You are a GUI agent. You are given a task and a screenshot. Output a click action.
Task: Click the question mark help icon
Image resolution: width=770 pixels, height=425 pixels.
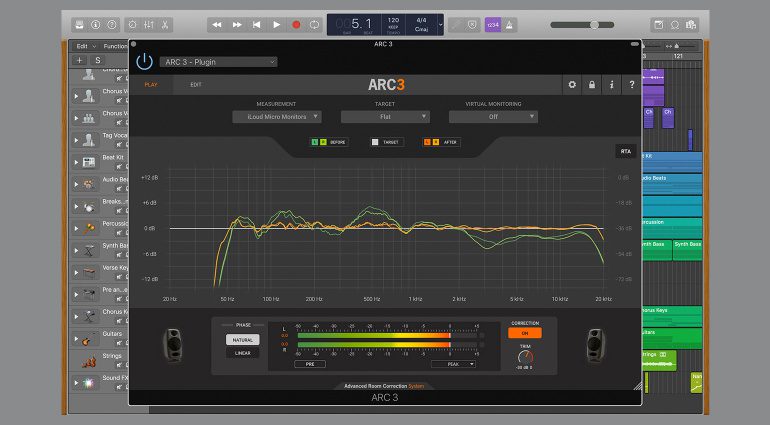pos(631,85)
